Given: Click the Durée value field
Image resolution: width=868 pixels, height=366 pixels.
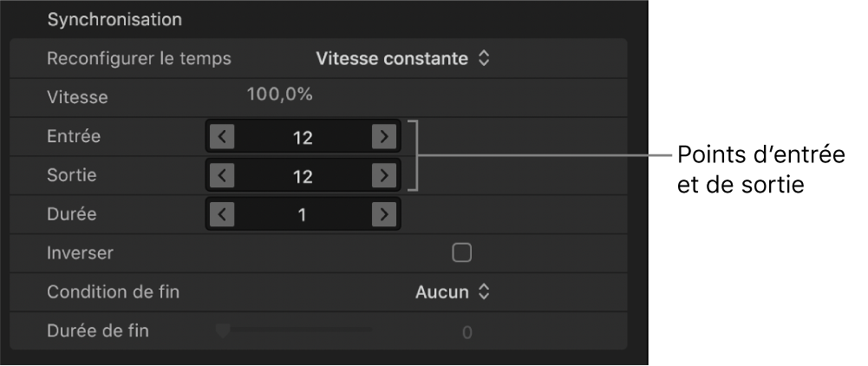Looking at the screenshot, I should 303,214.
